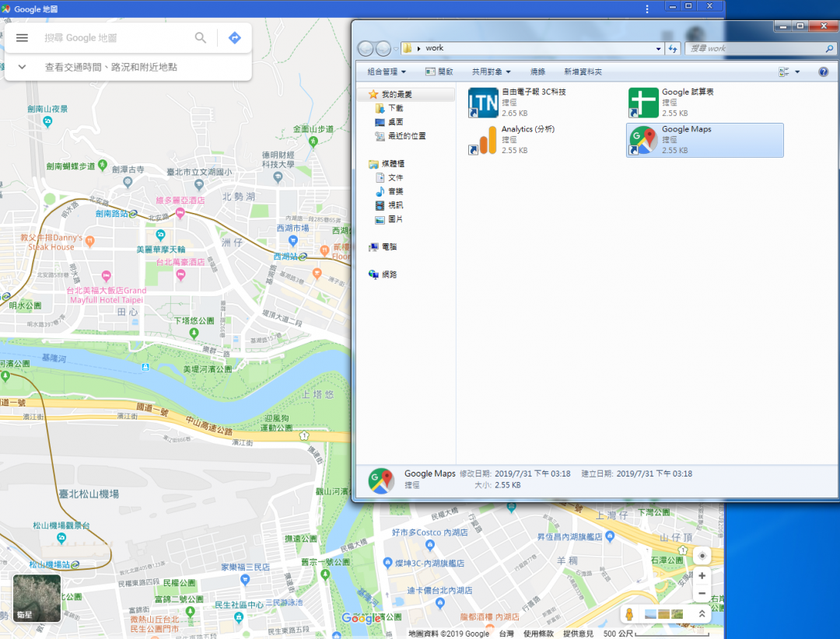This screenshot has height=639, width=840.
Task: Select the Street View pegman
Action: (x=629, y=614)
